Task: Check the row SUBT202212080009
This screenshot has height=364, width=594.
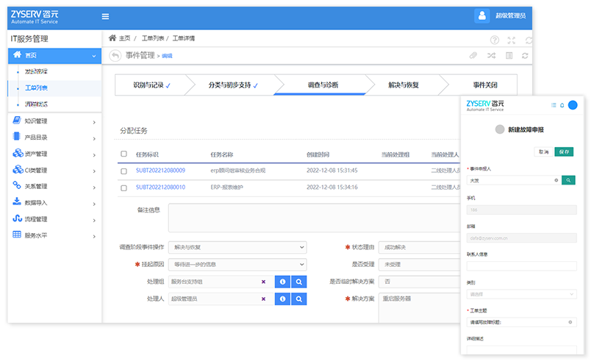Action: [124, 171]
